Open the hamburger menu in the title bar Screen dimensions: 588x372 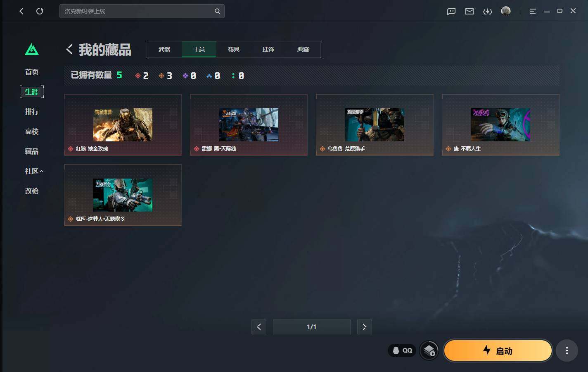point(533,11)
